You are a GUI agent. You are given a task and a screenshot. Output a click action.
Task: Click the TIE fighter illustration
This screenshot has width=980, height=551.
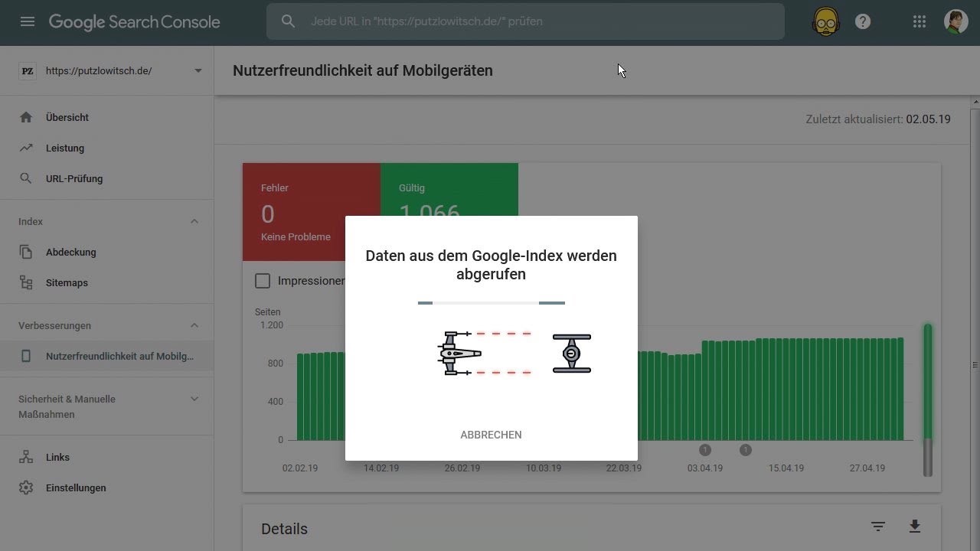pos(572,354)
